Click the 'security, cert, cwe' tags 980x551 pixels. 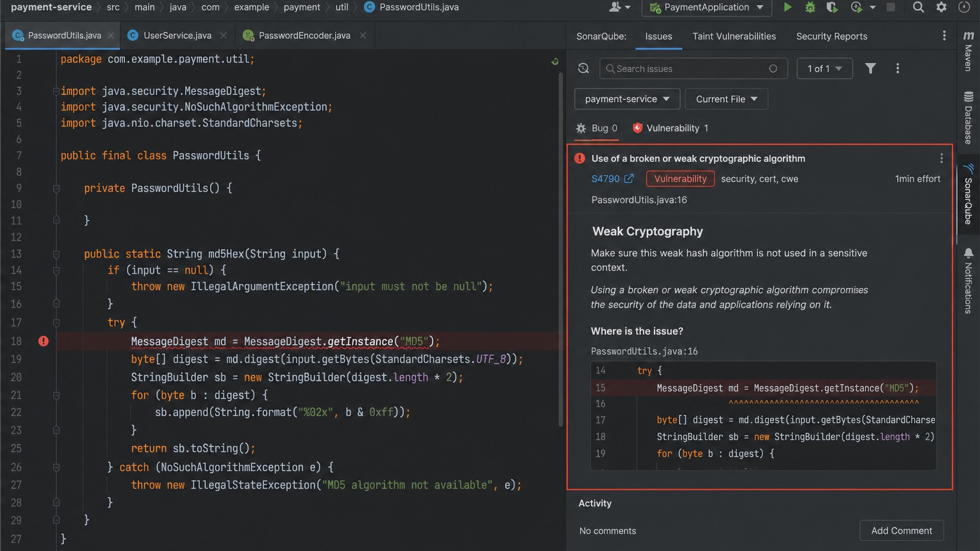tap(759, 179)
